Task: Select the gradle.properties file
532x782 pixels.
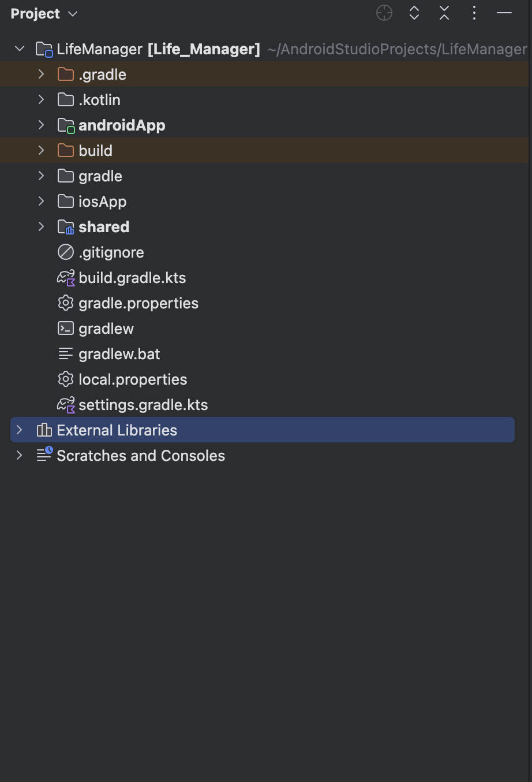Action: point(138,303)
